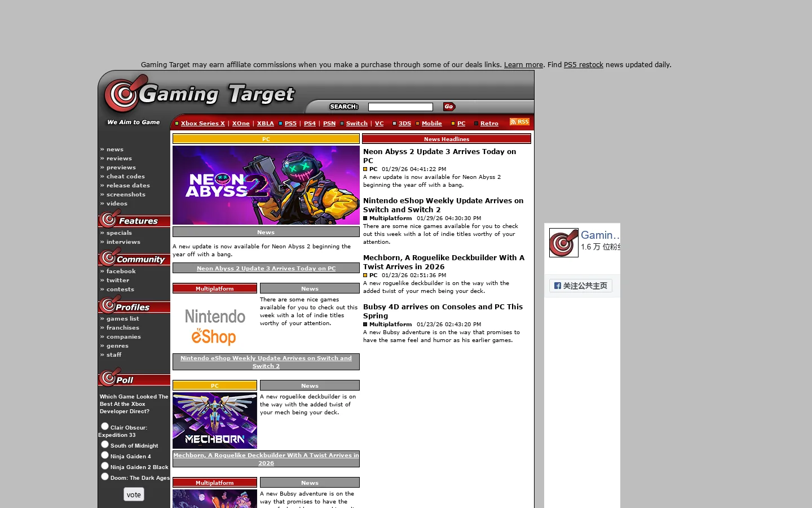Click the PS5 restock link
The height and width of the screenshot is (508, 812).
(x=584, y=64)
